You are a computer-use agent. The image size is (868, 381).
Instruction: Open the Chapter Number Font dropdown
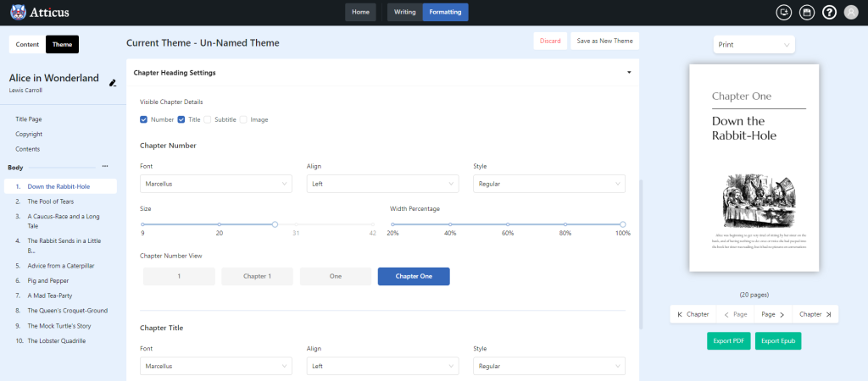click(x=216, y=184)
